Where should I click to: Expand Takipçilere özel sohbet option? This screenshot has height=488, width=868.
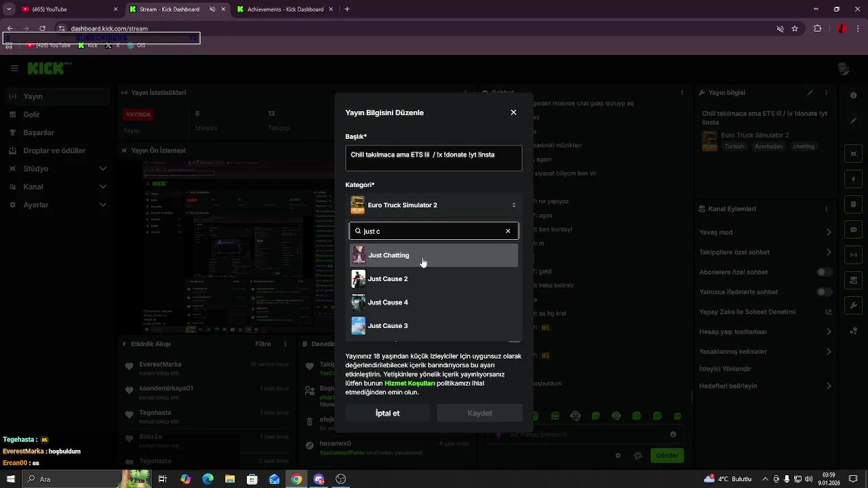click(766, 252)
